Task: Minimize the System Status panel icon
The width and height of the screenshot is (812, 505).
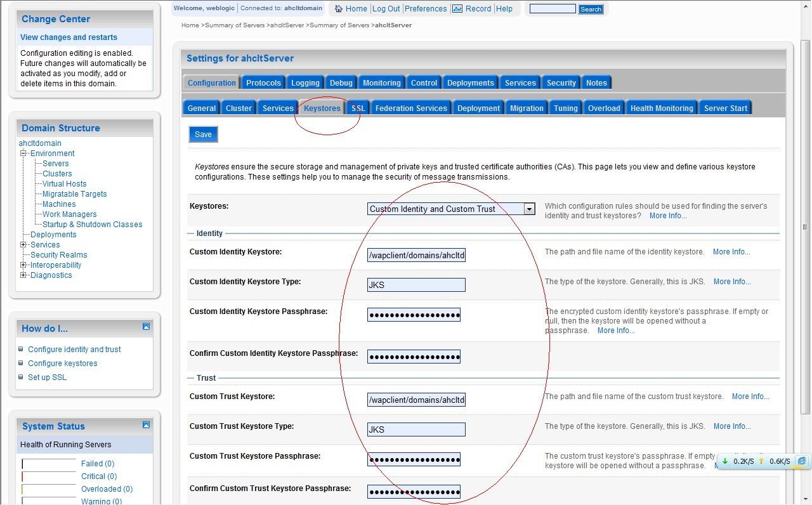Action: (x=146, y=424)
